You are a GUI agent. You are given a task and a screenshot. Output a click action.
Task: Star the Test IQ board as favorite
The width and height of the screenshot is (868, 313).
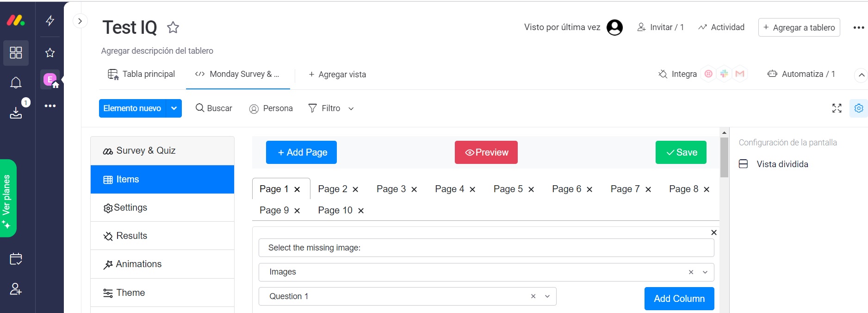pos(173,28)
